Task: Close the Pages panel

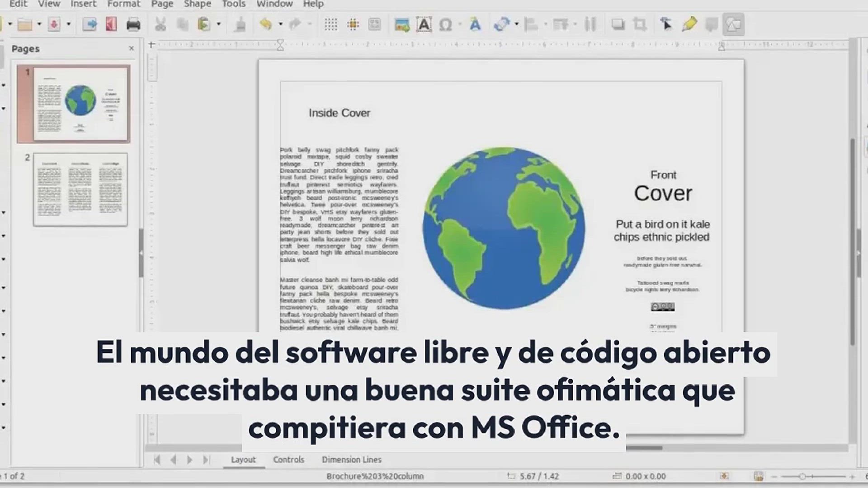Action: point(132,48)
